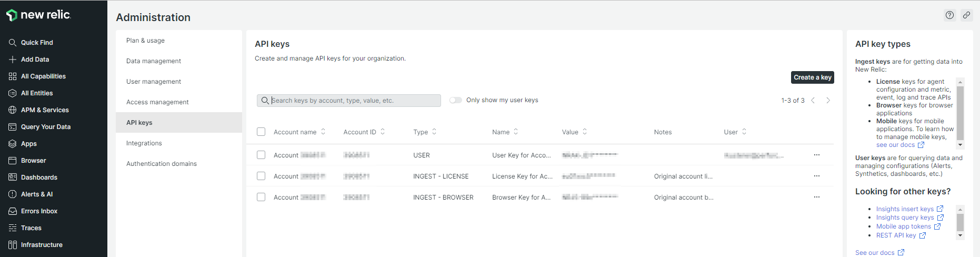Open actions menu for USER key row
The image size is (980, 257).
[x=816, y=155]
